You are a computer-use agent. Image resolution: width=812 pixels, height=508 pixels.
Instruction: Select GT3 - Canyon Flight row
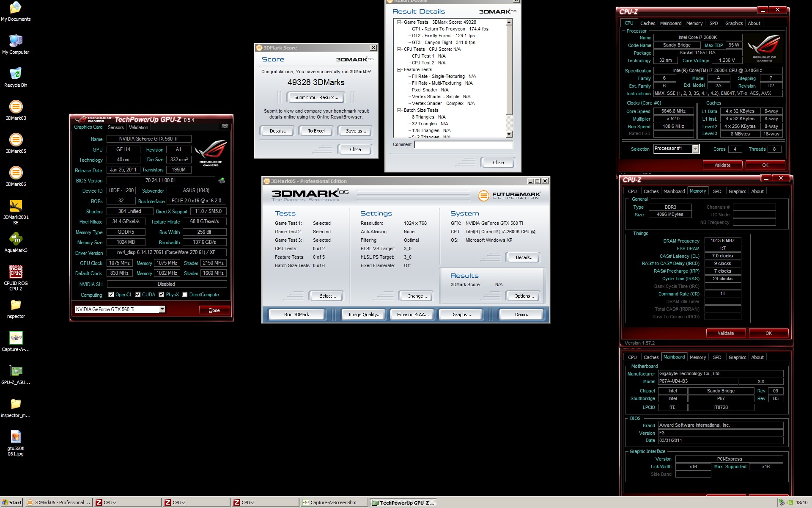tap(444, 42)
